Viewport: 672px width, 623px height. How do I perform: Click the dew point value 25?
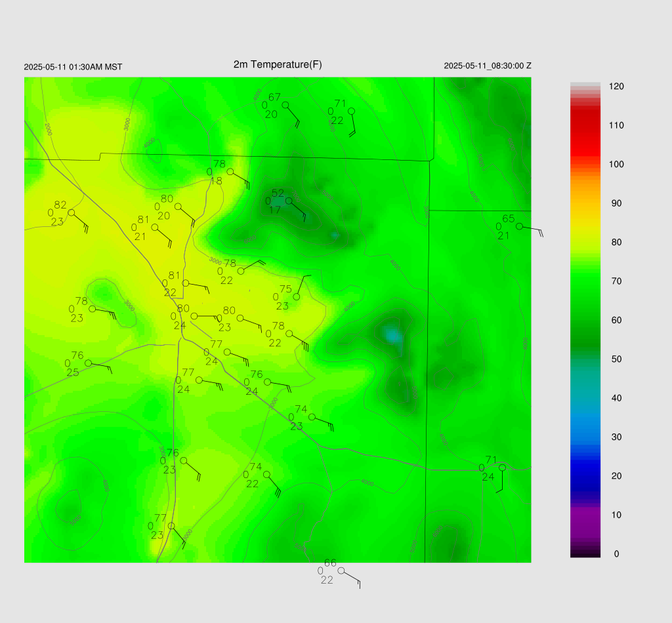tap(73, 372)
